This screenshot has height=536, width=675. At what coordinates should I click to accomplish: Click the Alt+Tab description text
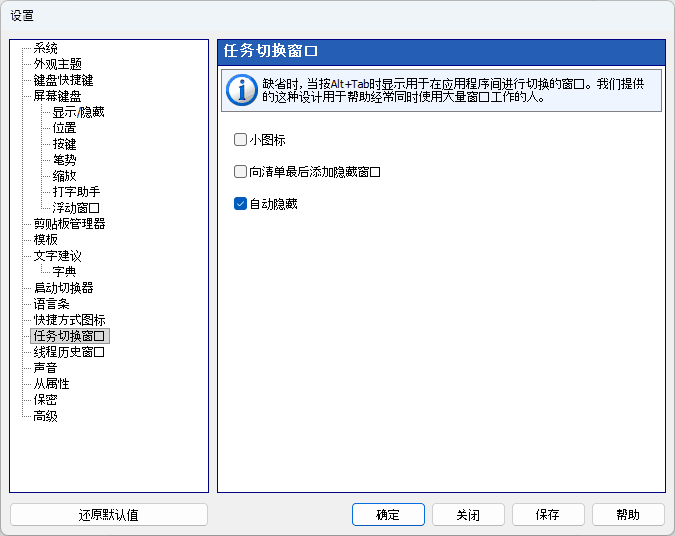coord(453,90)
